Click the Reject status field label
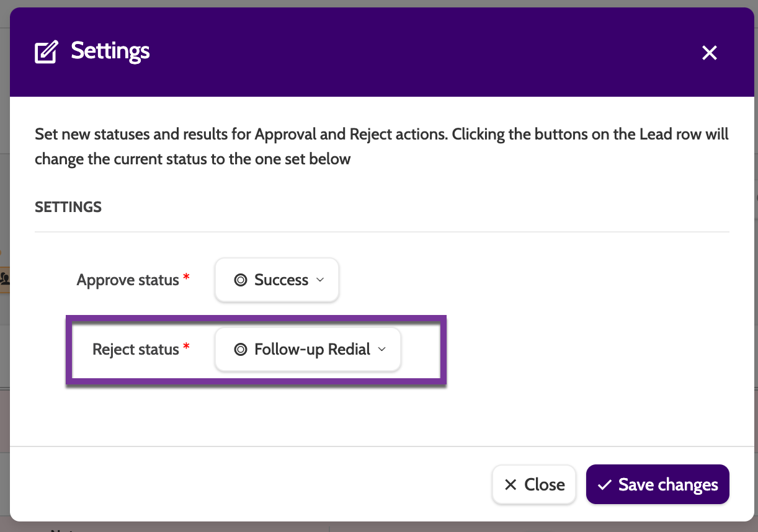This screenshot has width=758, height=532. (136, 350)
